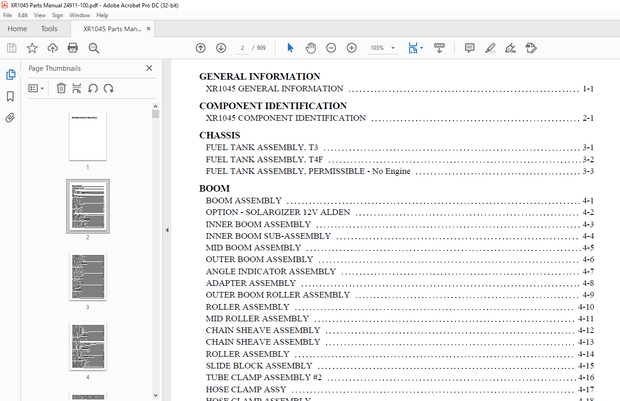The image size is (620, 401).
Task: Click MID ROLLER ASSEMBLY line
Action: 399,319
